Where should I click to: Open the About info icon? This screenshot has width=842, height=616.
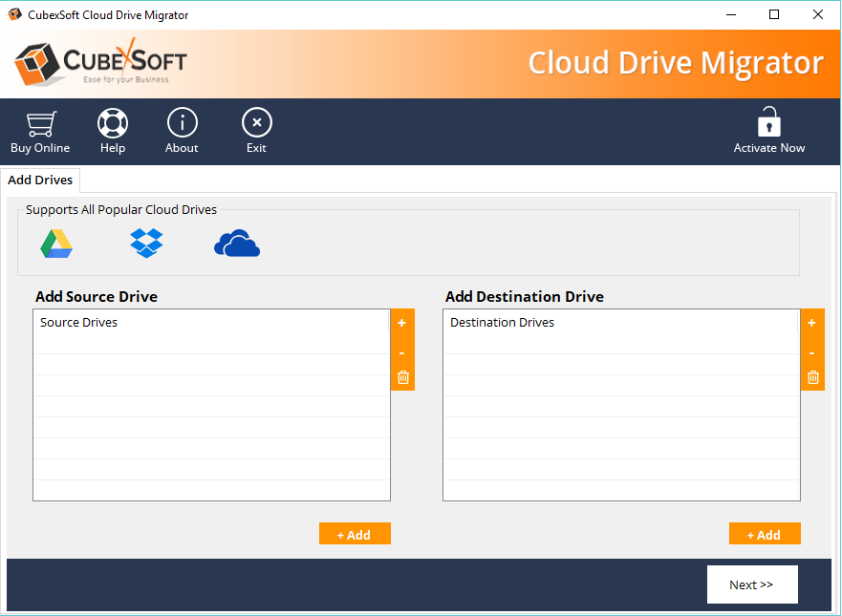click(x=182, y=123)
